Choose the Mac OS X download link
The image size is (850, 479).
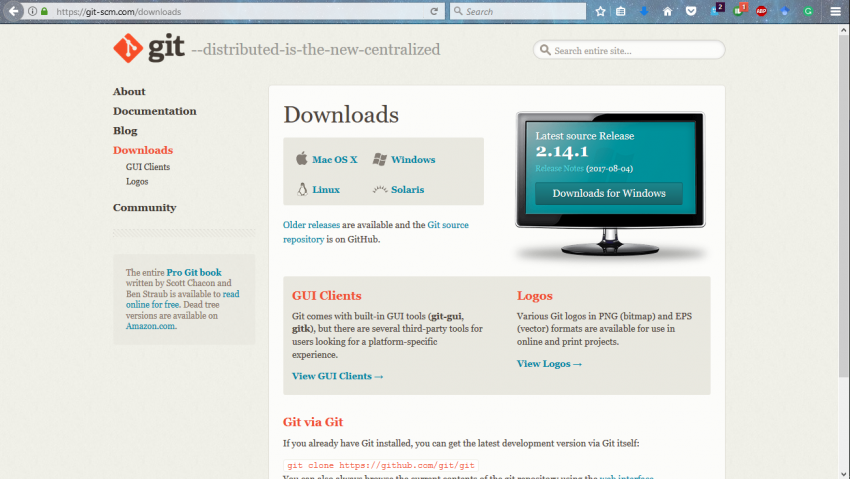[334, 160]
